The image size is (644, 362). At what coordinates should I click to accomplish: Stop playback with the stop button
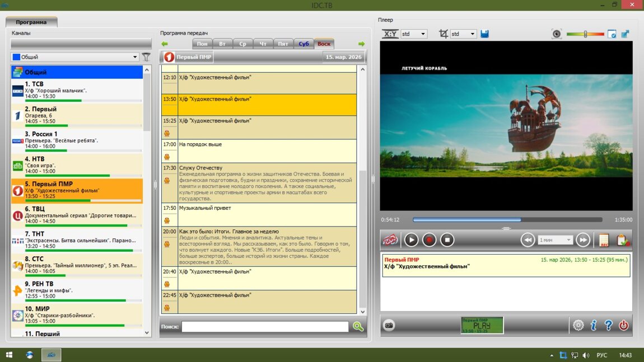point(447,240)
